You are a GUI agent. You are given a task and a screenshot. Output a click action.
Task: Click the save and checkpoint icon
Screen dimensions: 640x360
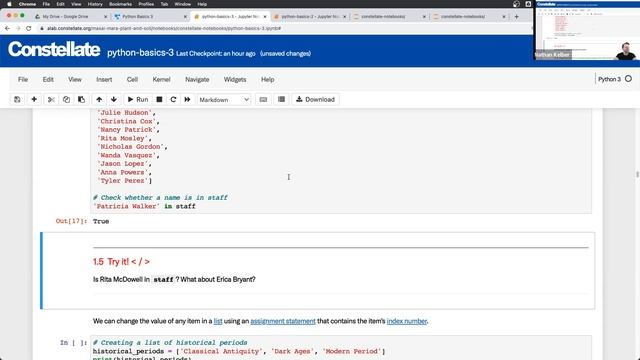pyautogui.click(x=17, y=99)
